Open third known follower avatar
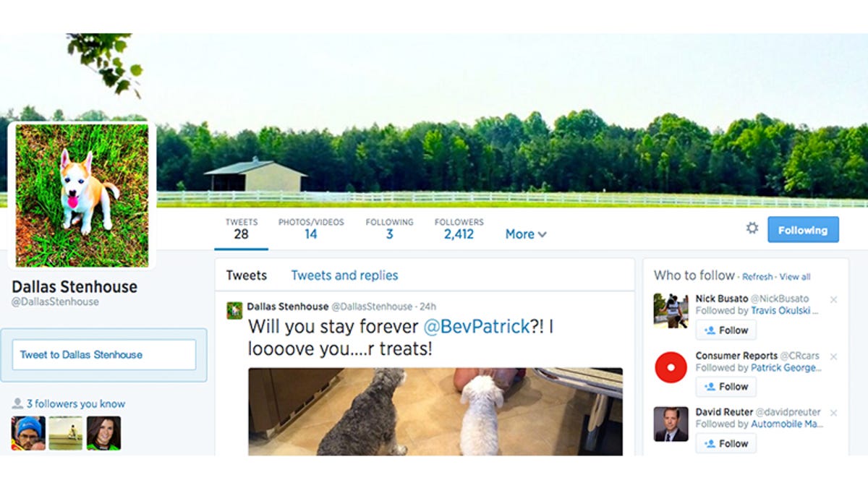This screenshot has height=488, width=868. tap(103, 433)
